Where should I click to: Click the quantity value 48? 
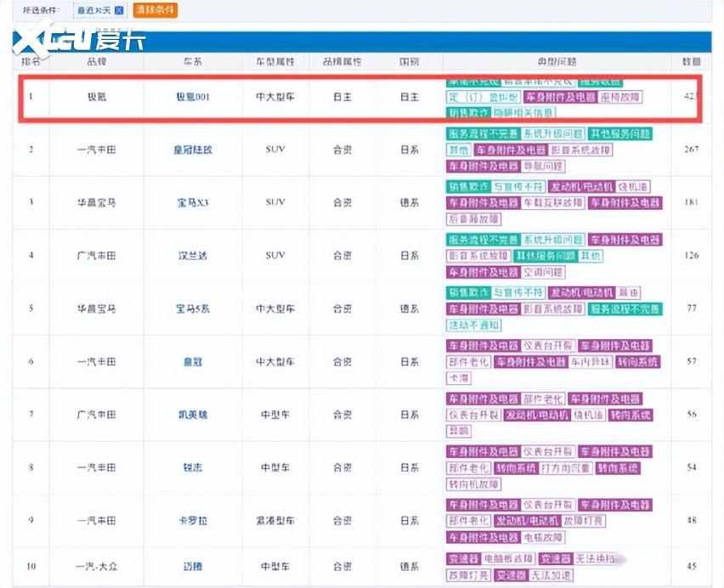[x=691, y=520]
